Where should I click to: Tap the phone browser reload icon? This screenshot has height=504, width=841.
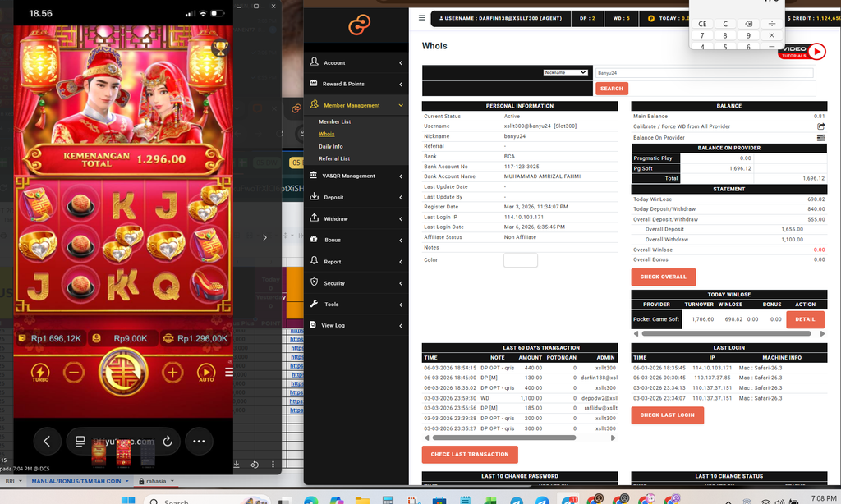point(168,442)
